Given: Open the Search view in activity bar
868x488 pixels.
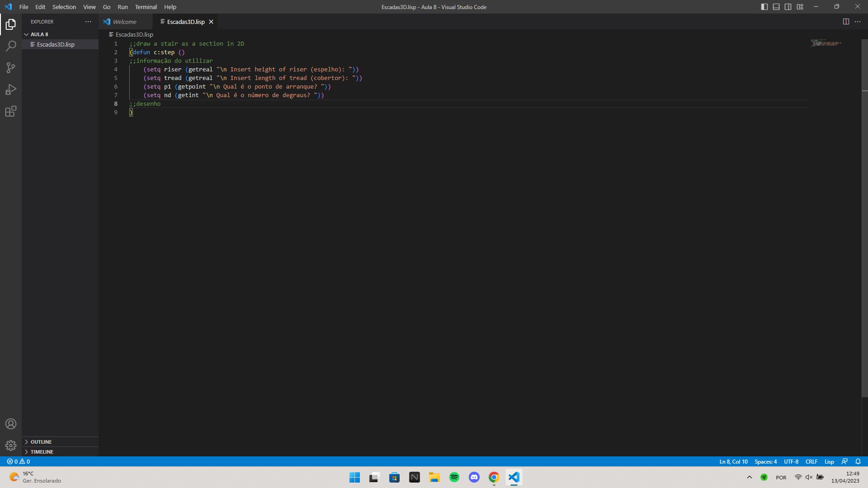Looking at the screenshot, I should tap(11, 46).
